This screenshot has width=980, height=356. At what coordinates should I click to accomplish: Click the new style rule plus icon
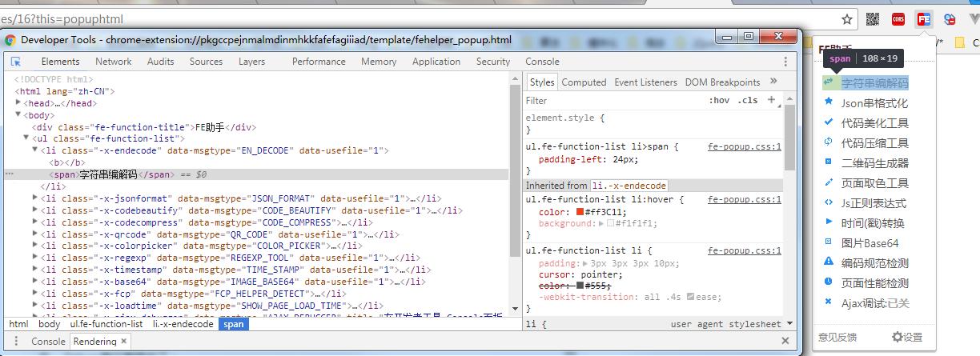(772, 100)
